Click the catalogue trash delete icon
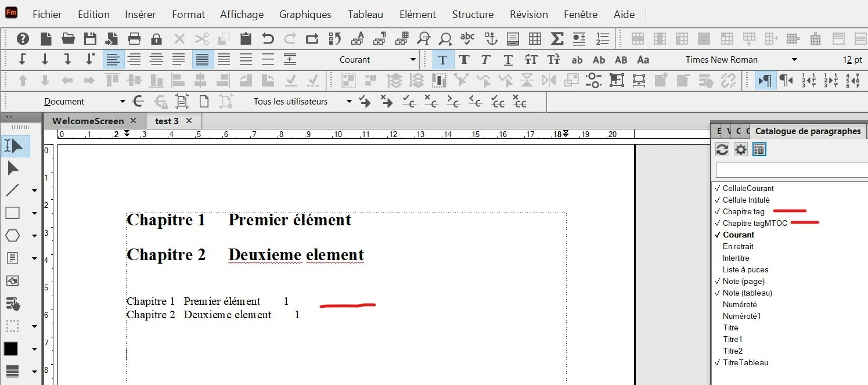Viewport: 868px width, 385px height. [759, 150]
